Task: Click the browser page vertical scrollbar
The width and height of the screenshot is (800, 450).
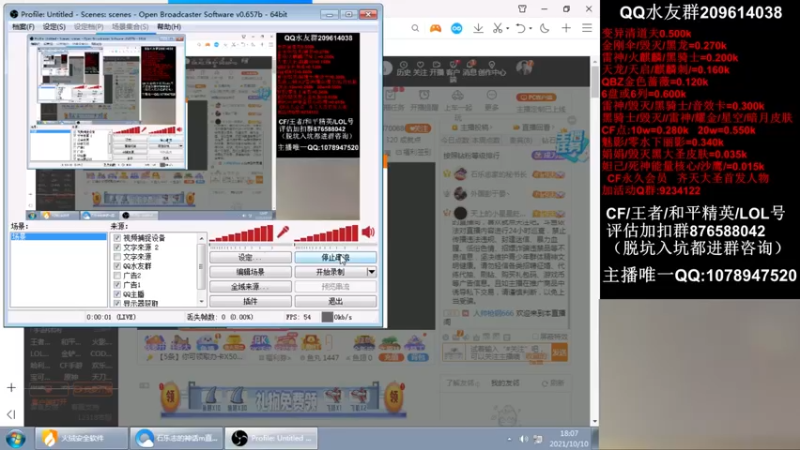Action: click(595, 82)
